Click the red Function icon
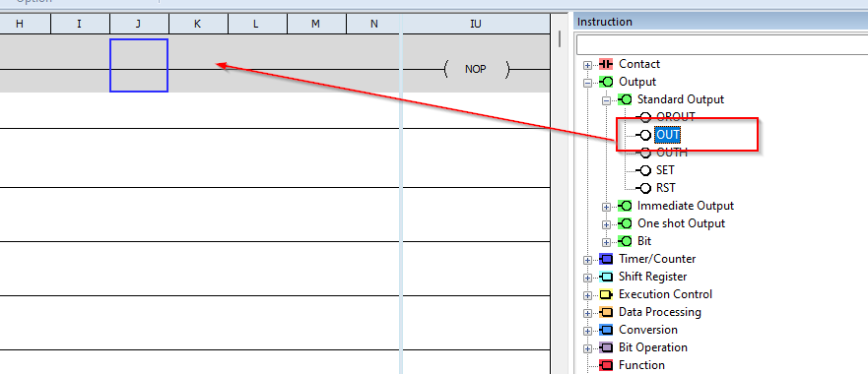 606,365
